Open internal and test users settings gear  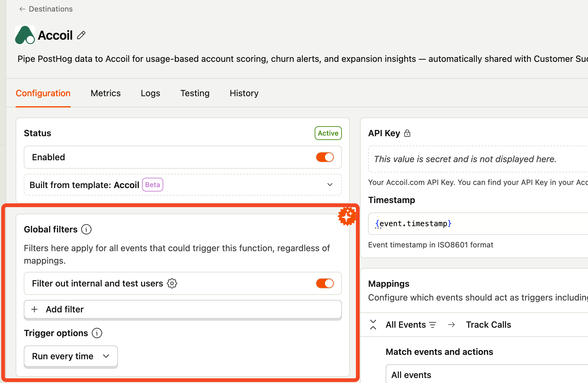click(172, 283)
